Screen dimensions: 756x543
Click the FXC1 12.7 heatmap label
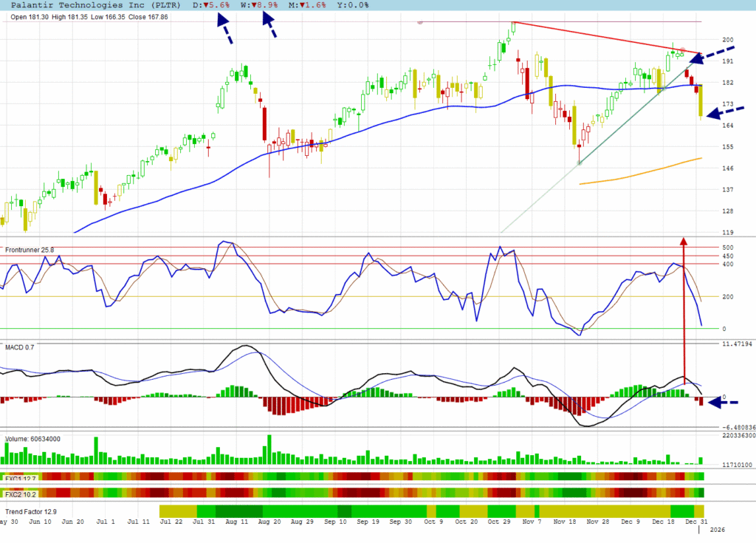pos(21,479)
